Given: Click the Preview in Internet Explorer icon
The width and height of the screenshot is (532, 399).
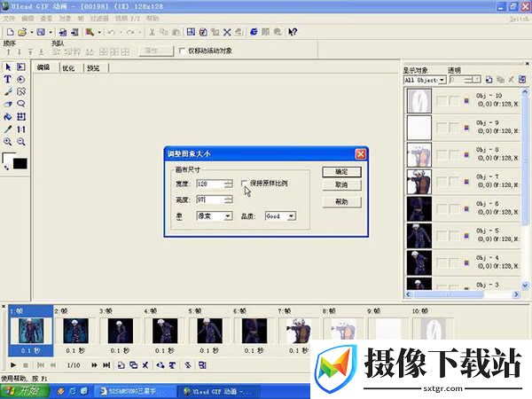Looking at the screenshot, I should tap(254, 32).
